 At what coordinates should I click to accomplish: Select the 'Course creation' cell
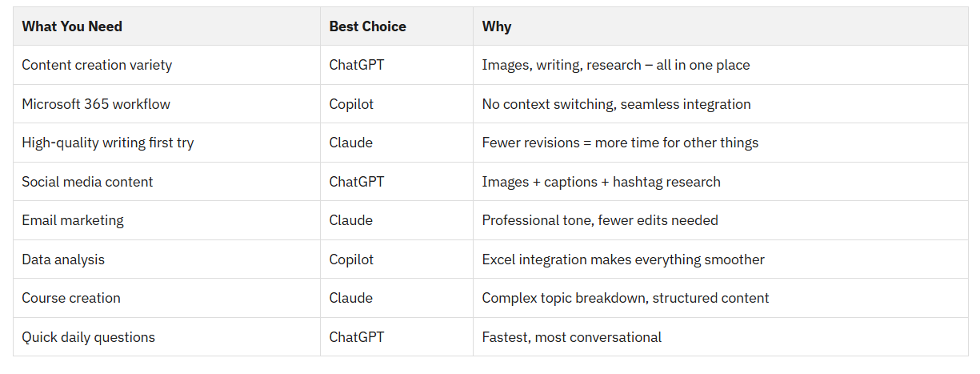tap(166, 298)
